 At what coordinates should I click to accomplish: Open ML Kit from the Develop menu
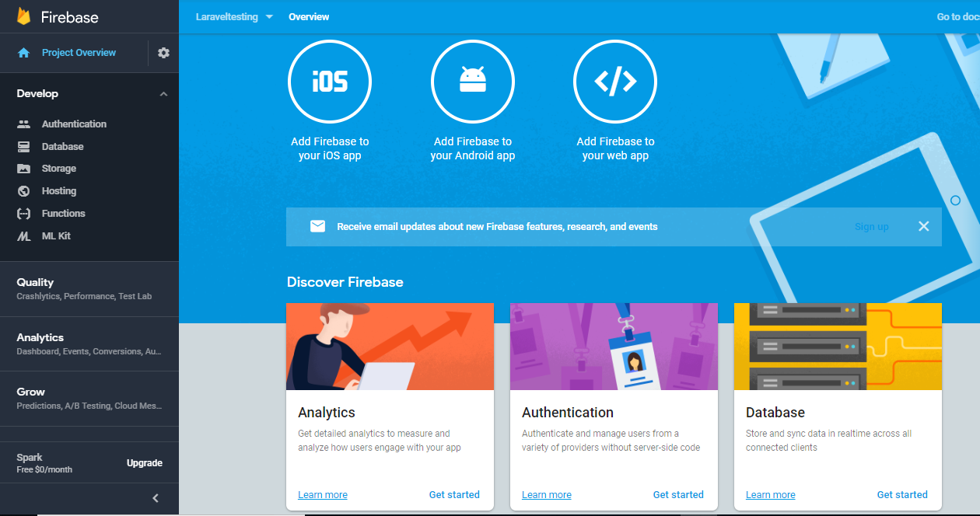click(x=56, y=236)
